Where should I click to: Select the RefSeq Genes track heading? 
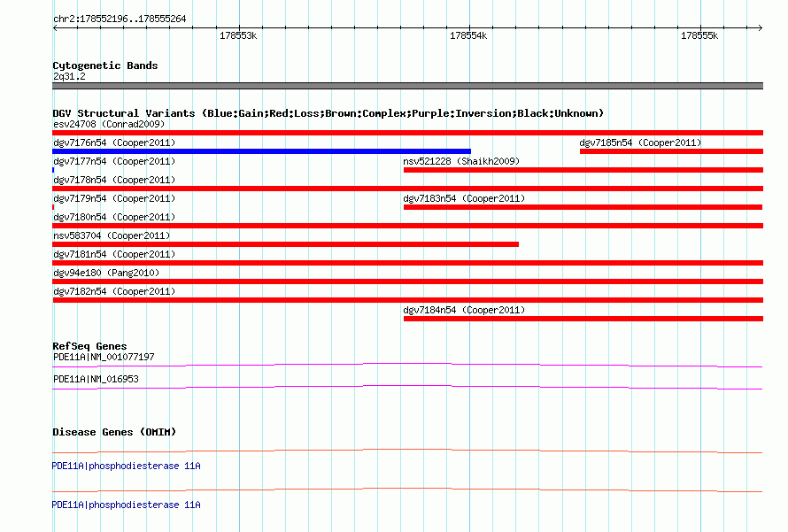click(89, 346)
